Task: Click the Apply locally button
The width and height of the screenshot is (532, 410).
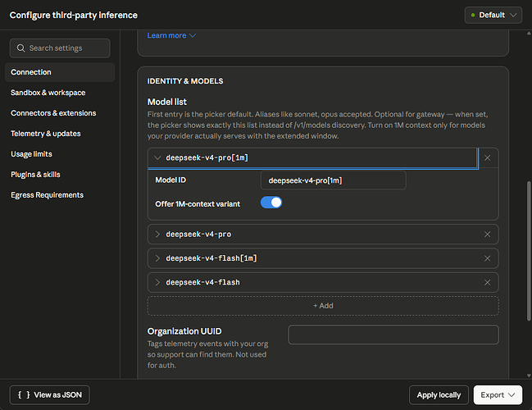Action: coord(439,394)
